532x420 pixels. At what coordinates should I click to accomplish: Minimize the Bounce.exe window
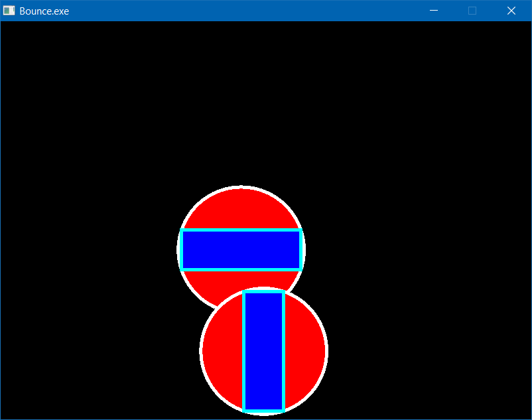[434, 11]
